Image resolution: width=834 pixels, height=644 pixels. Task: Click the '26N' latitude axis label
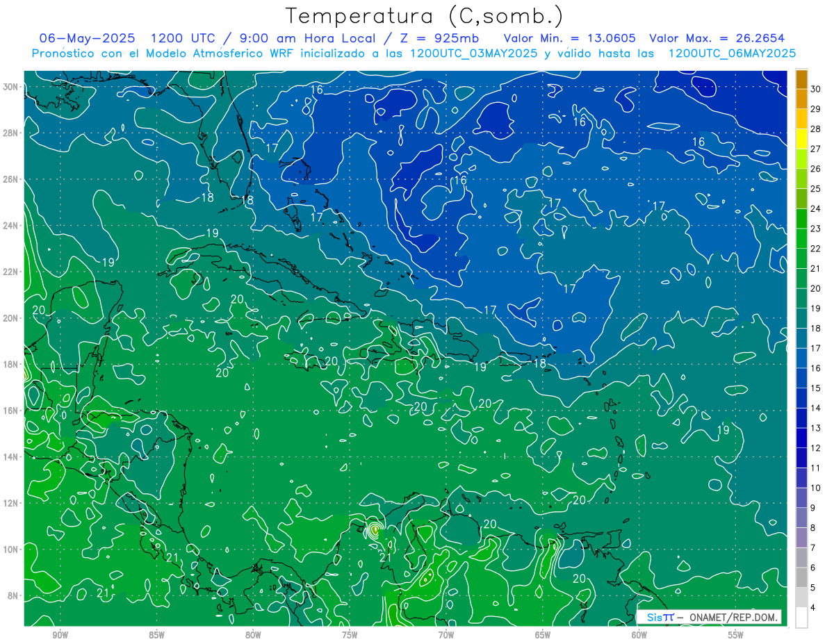(10, 179)
